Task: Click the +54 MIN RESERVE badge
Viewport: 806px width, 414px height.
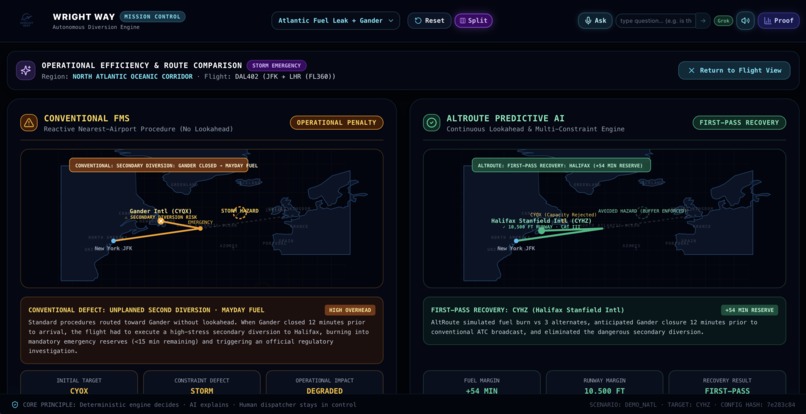Action: point(749,310)
